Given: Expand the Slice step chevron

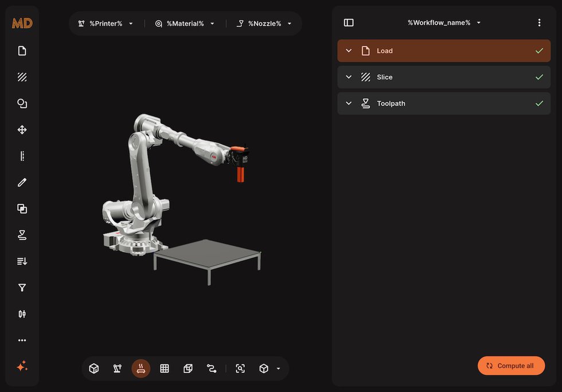Looking at the screenshot, I should pyautogui.click(x=349, y=77).
